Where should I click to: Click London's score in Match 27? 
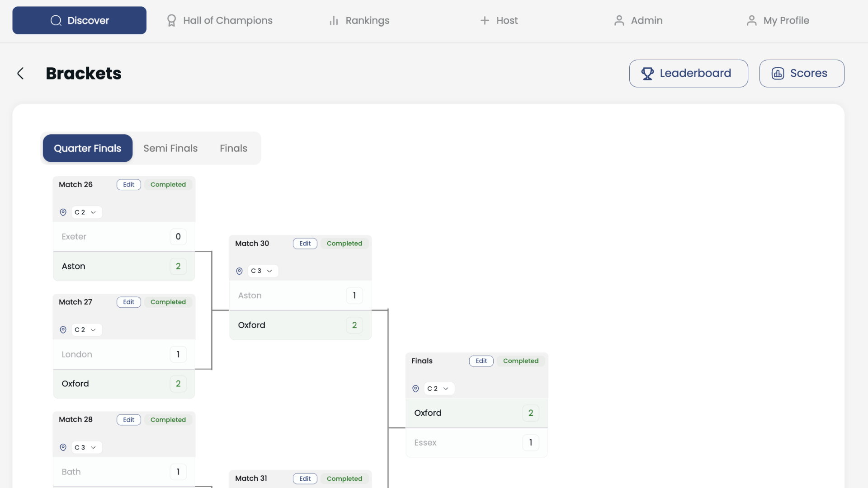[178, 354]
